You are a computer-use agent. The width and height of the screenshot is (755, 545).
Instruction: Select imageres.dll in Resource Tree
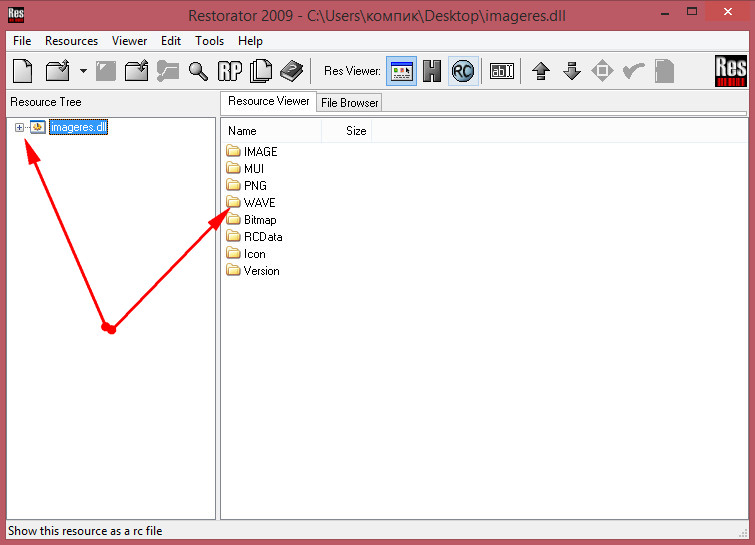click(x=78, y=127)
